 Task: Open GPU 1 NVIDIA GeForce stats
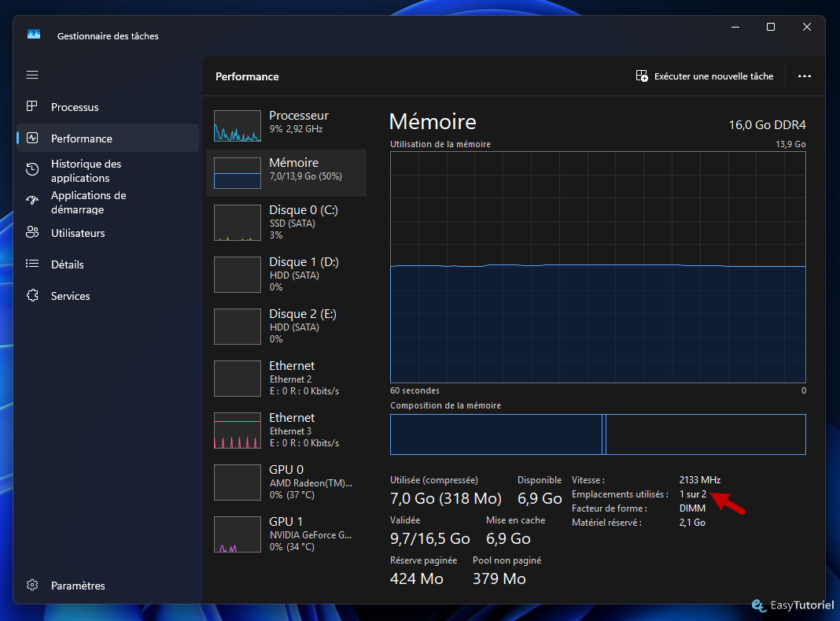click(x=286, y=534)
